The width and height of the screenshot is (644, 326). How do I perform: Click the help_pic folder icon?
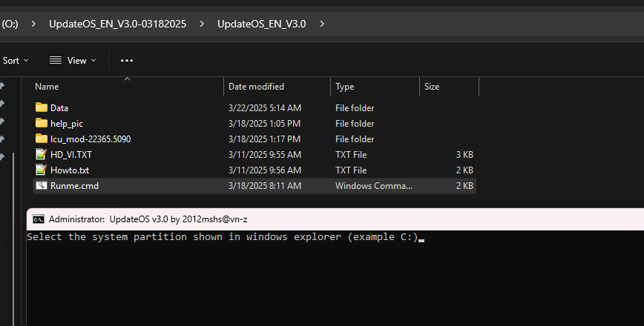tap(41, 123)
